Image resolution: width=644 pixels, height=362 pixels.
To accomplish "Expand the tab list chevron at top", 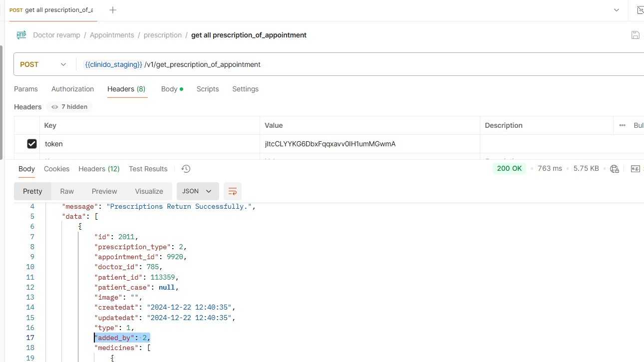I will [x=617, y=10].
